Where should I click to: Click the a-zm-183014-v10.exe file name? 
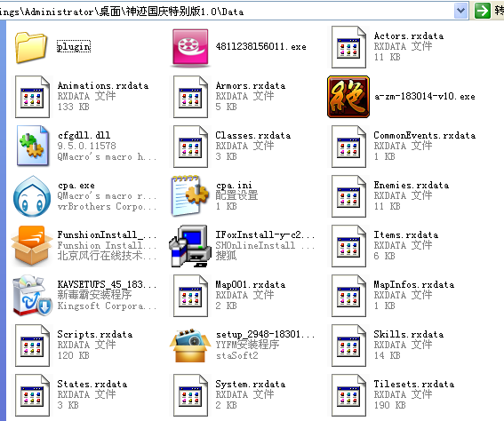[x=425, y=96]
